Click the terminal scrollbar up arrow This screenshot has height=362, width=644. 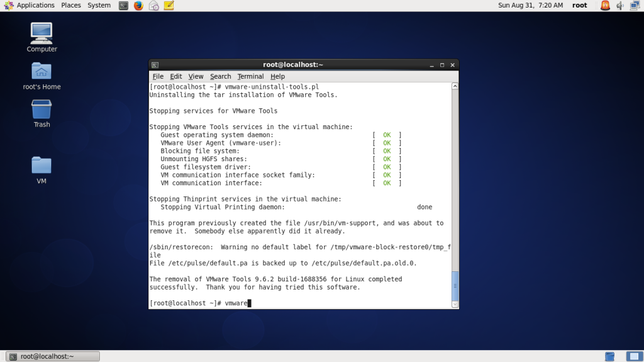[x=455, y=86]
